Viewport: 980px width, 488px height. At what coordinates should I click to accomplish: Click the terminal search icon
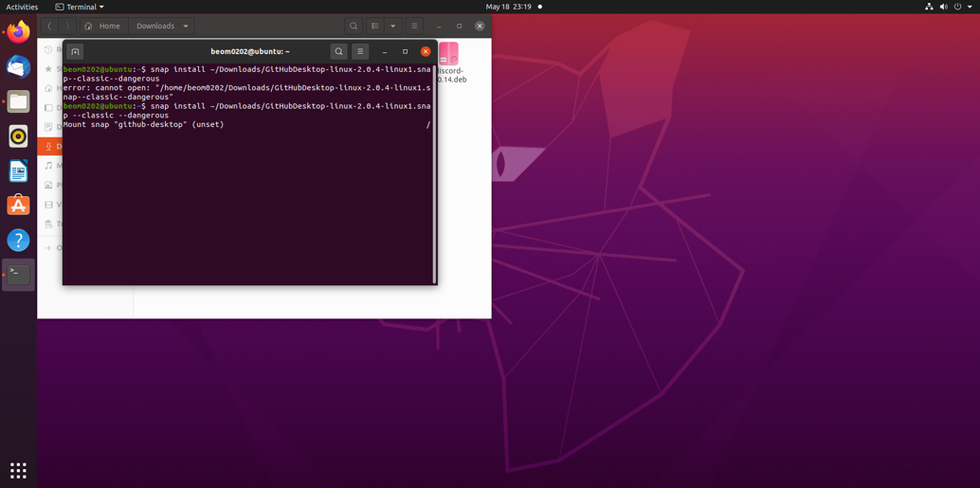pyautogui.click(x=338, y=52)
